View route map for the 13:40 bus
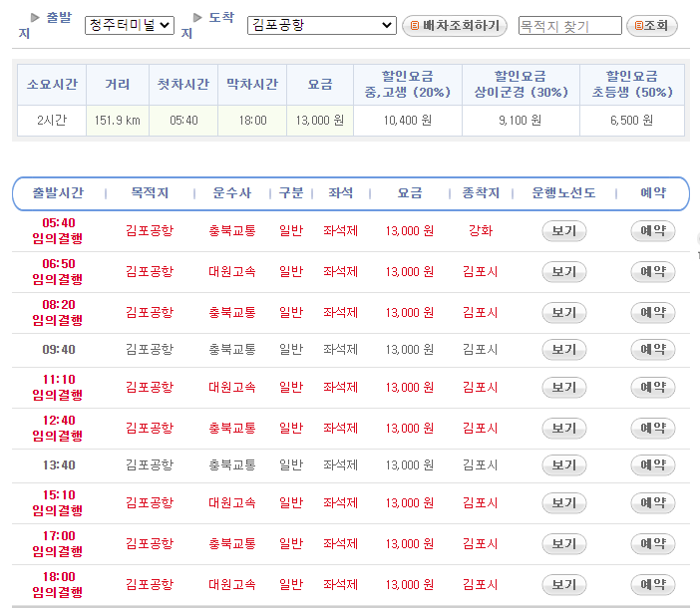Screen dimensions: 700x613 coord(563,465)
